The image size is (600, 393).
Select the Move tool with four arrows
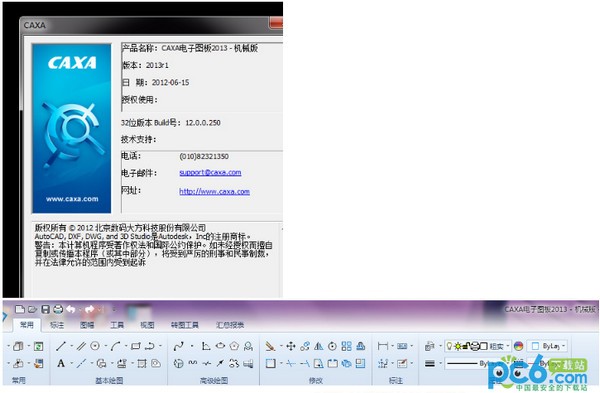291,346
